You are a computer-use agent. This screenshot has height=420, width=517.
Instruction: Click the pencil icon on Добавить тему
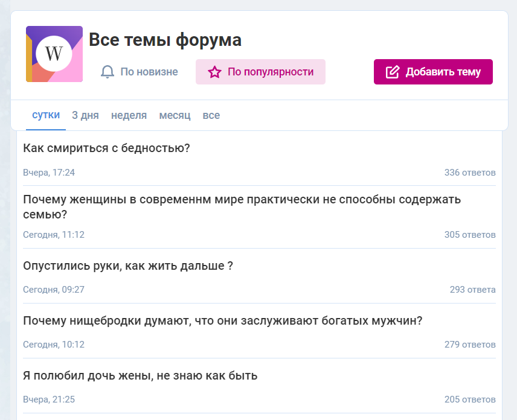(392, 72)
